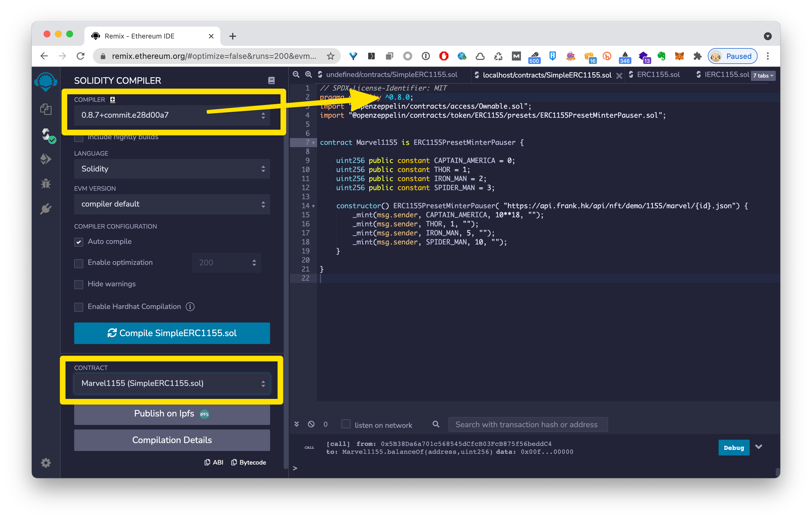Switch to undefined/contracts/SimpleERC1155.sol tab
Screen dimensions: 812x520
[x=391, y=75]
